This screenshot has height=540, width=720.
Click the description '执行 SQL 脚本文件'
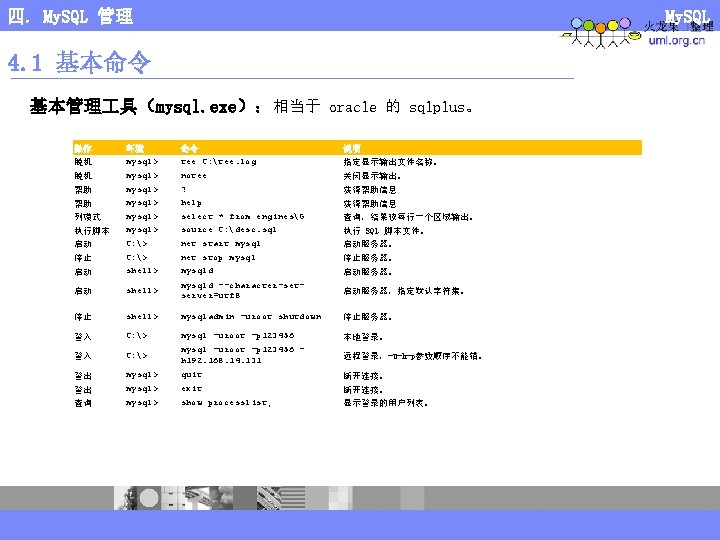tap(383, 231)
